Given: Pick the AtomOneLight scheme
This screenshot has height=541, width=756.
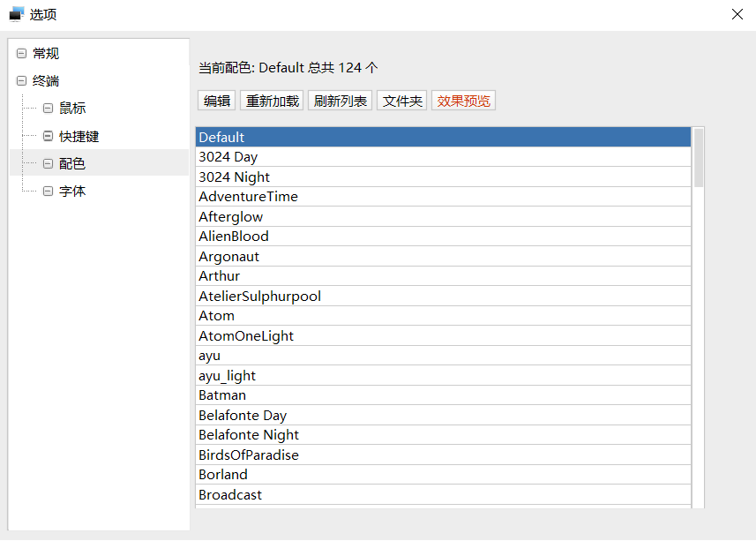Looking at the screenshot, I should coord(246,335).
